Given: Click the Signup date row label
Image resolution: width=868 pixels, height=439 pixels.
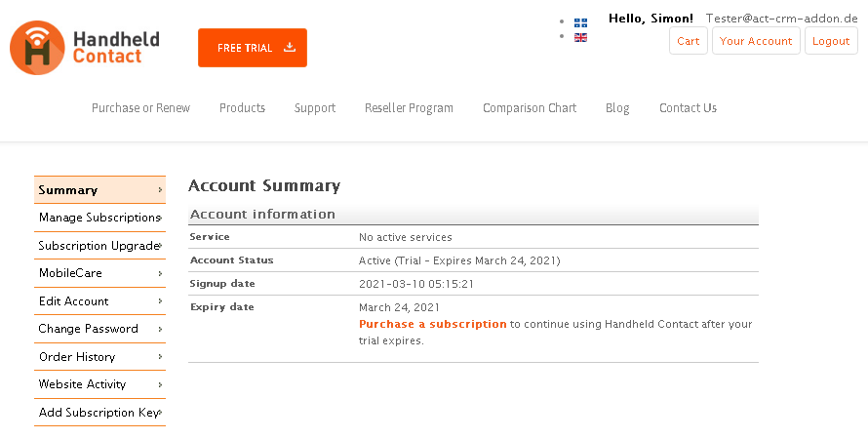Looking at the screenshot, I should pos(222,284).
